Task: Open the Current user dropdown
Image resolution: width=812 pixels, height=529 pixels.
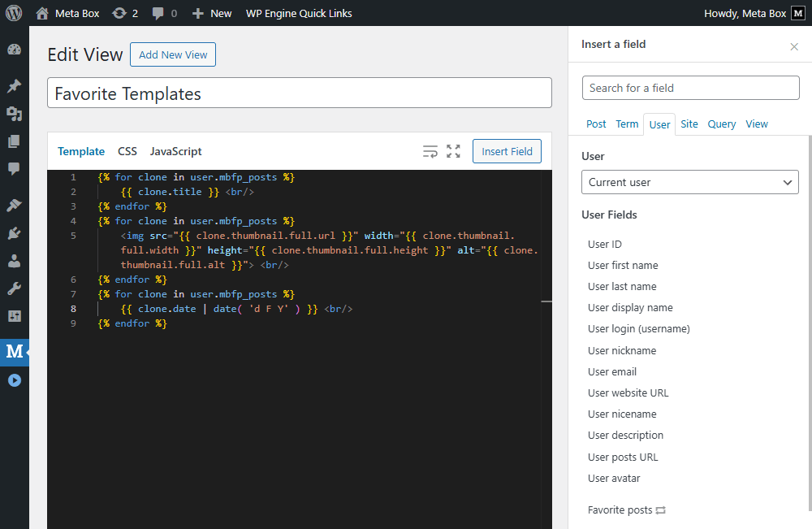Action: (x=689, y=182)
